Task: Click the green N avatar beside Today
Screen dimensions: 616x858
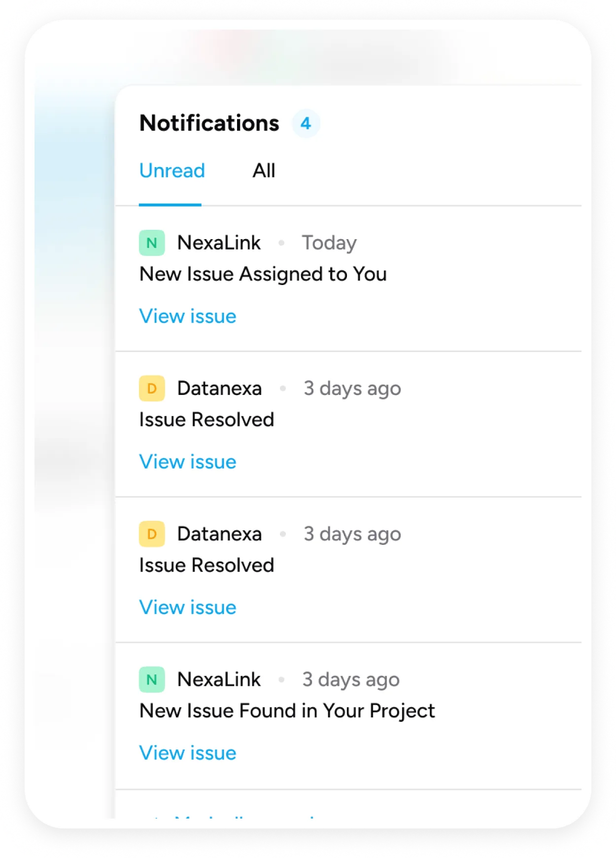Action: pyautogui.click(x=152, y=243)
